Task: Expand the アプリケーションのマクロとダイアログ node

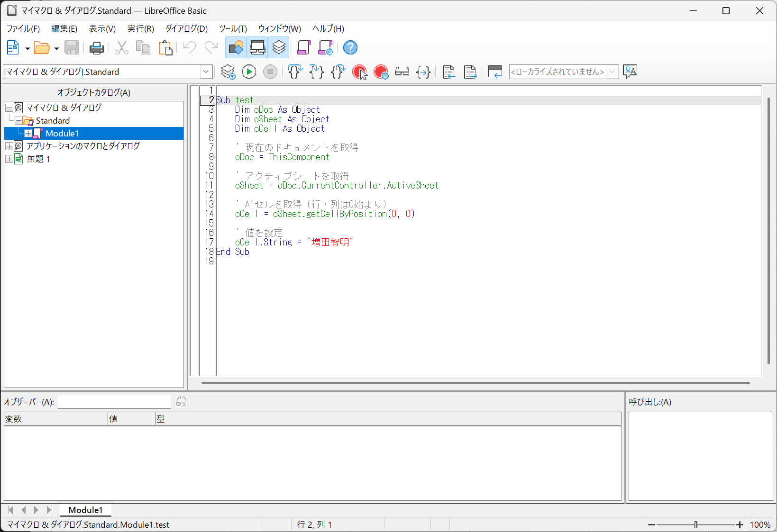Action: (x=9, y=146)
